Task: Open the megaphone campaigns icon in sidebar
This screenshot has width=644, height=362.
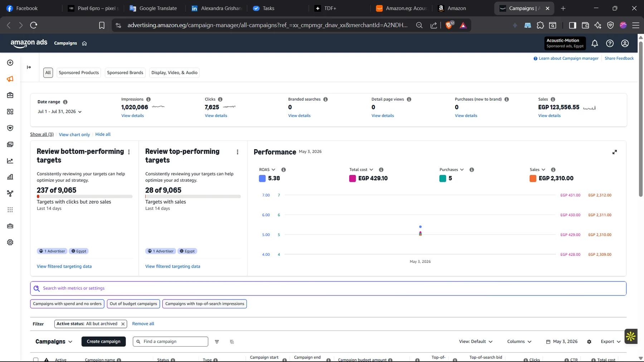Action: tap(10, 79)
